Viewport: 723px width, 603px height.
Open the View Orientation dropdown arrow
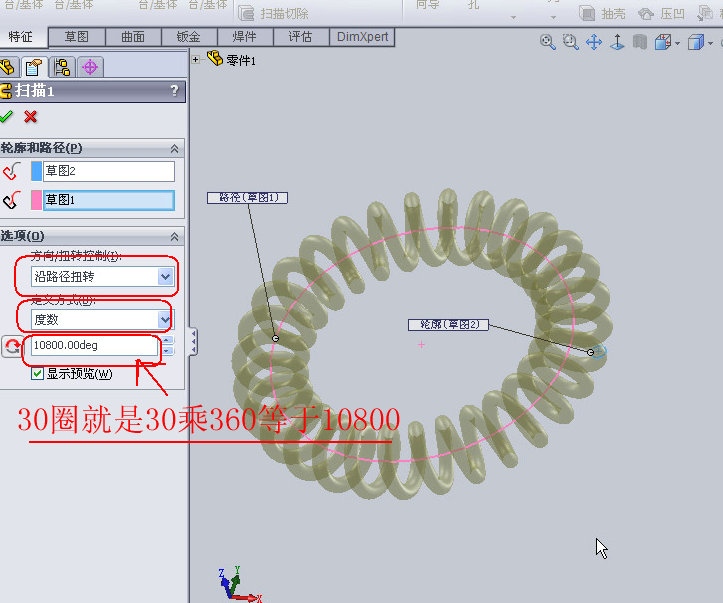coord(677,43)
